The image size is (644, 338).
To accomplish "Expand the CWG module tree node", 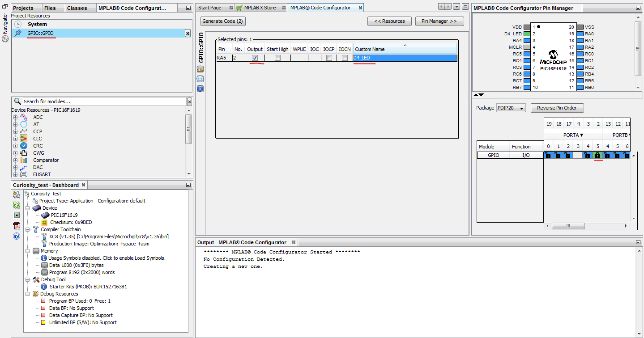I will click(x=16, y=153).
